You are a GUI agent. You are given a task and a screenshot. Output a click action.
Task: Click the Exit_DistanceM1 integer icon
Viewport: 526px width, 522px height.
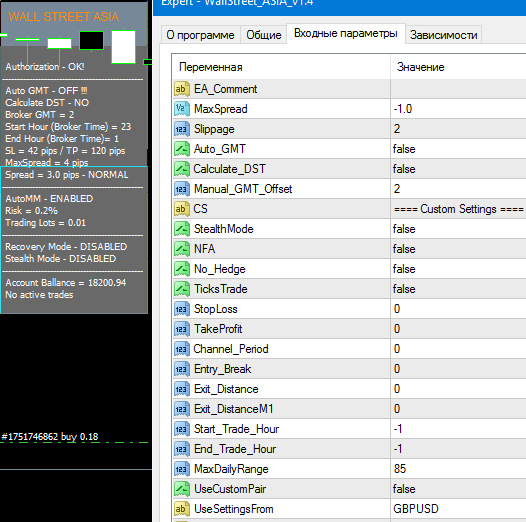click(182, 409)
